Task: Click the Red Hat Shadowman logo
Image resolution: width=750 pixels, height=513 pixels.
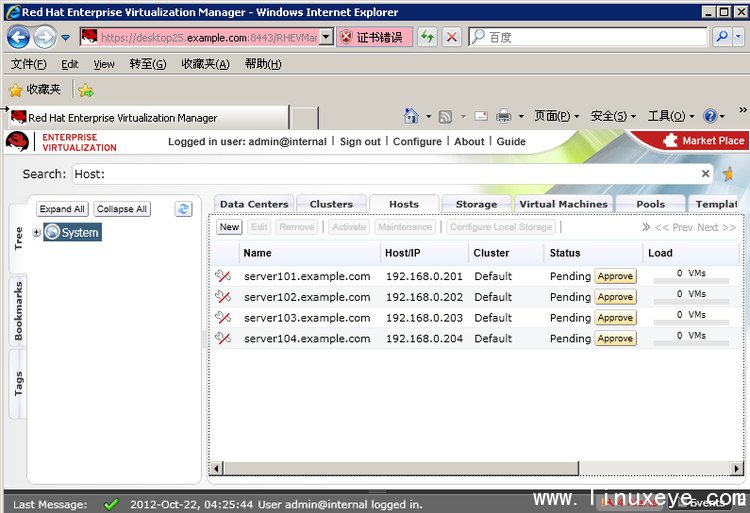Action: click(x=17, y=142)
